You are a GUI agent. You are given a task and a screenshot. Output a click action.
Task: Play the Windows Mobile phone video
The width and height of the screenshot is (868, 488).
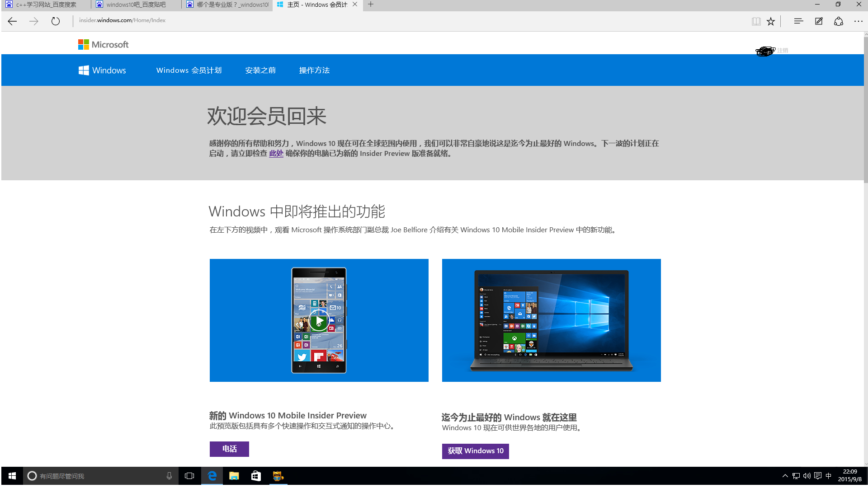coord(319,321)
